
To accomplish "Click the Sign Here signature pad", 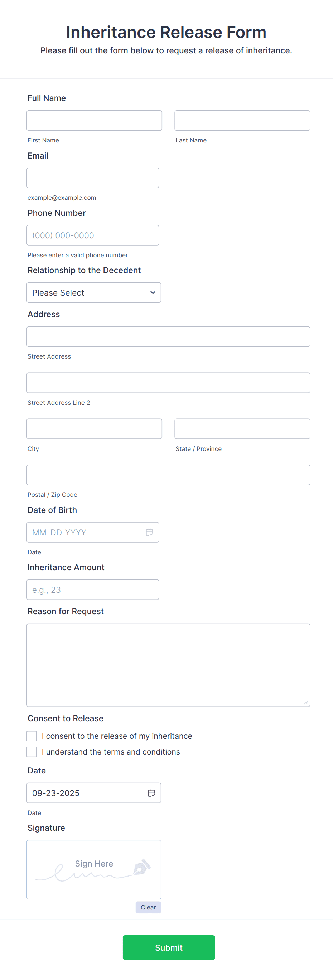I will click(93, 870).
